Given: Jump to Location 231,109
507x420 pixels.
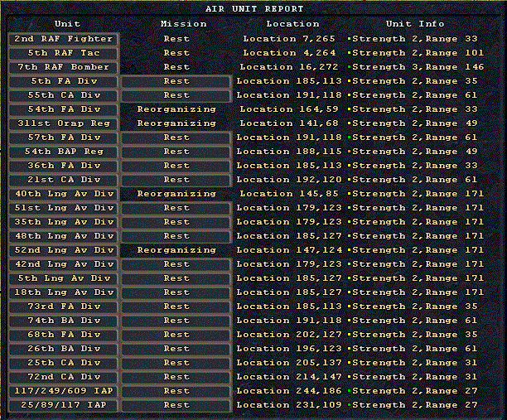Looking at the screenshot, I should 289,405.
